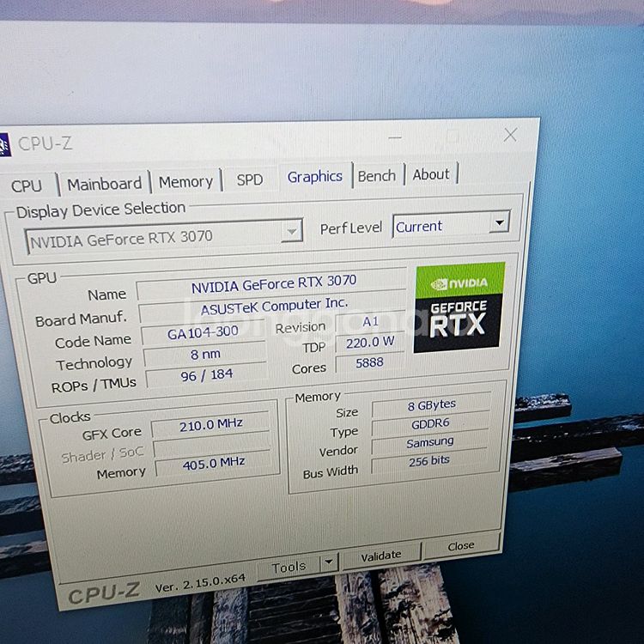Click the GA104-300 code name value

[204, 332]
